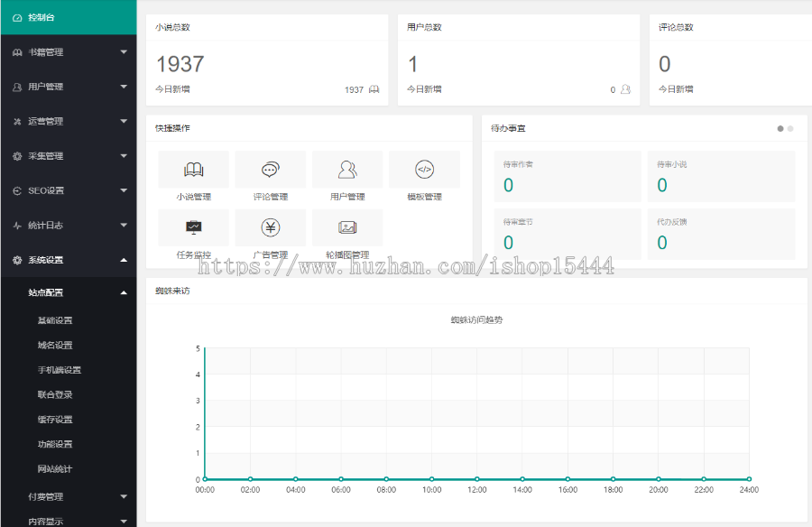Expand the 运营管理 menu arrow
812x527 pixels.
tap(124, 121)
